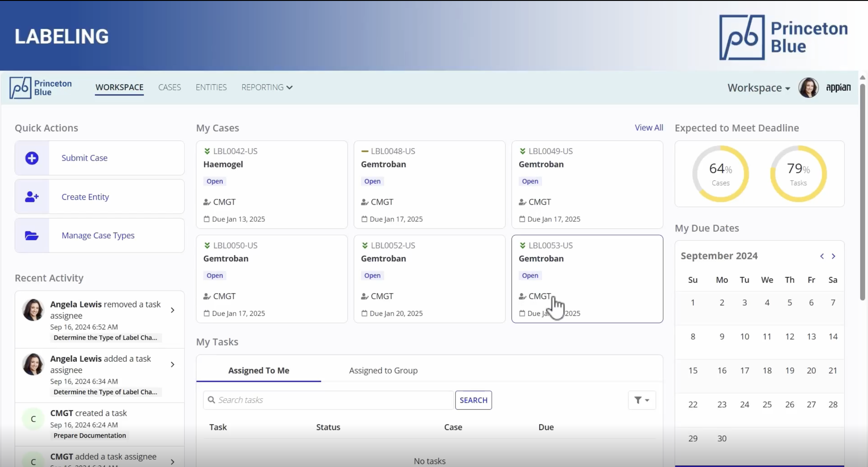Expand Angela Lewis removed assignee activity
This screenshot has height=467, width=868.
click(x=173, y=310)
